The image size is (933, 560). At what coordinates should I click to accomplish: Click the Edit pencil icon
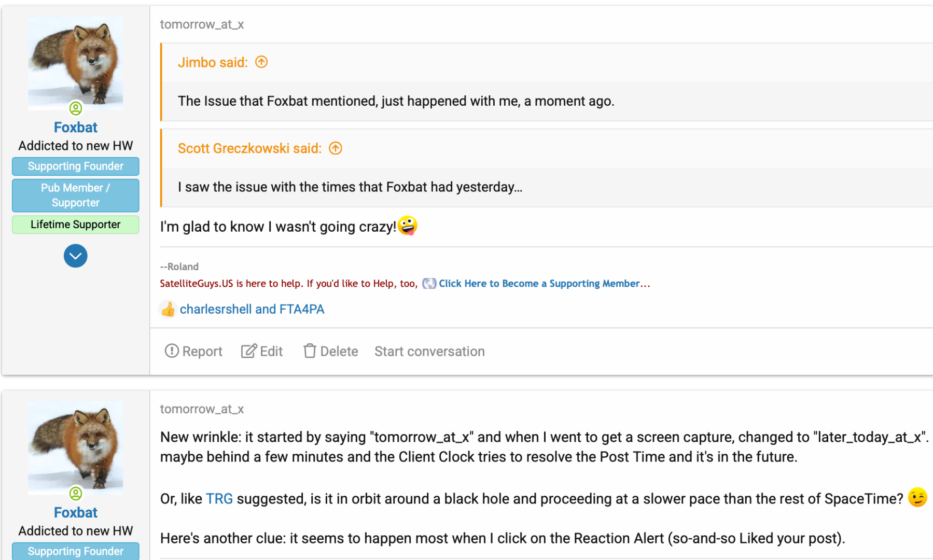[249, 351]
